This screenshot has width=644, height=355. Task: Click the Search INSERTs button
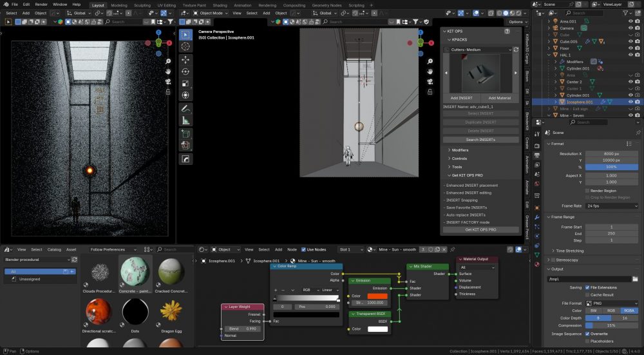point(480,140)
